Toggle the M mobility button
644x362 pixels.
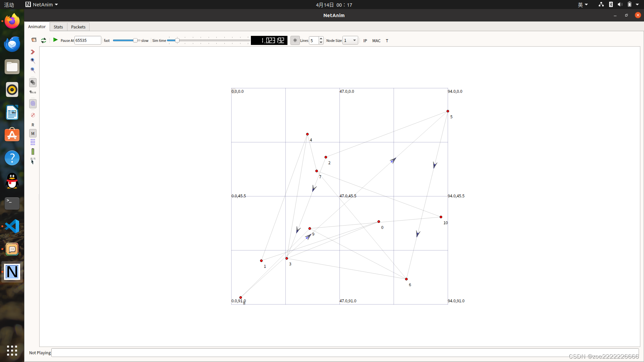(33, 134)
